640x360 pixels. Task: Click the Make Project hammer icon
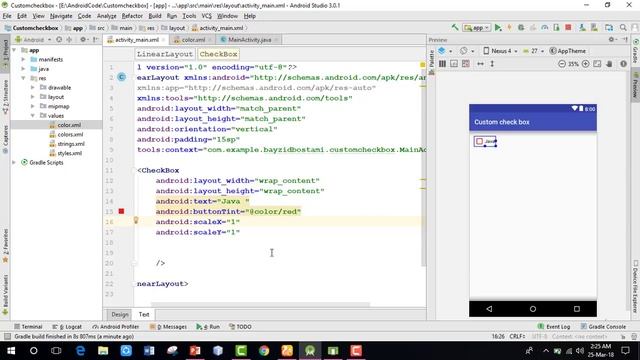pyautogui.click(x=455, y=27)
